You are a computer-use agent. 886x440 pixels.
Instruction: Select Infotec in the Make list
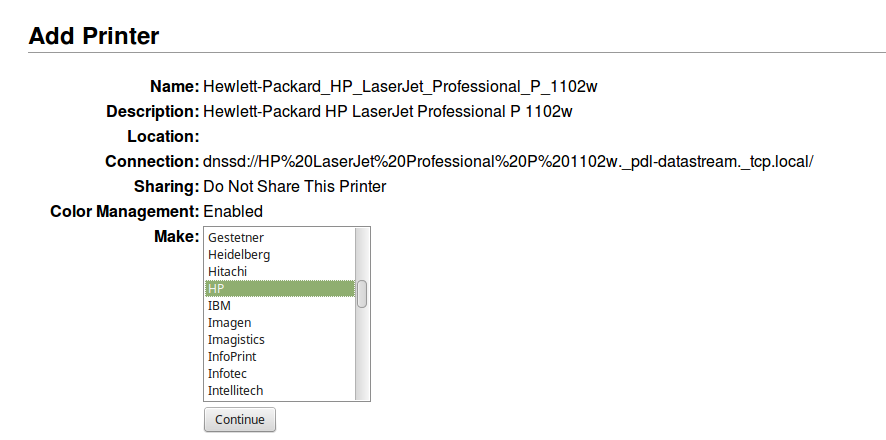(x=280, y=373)
